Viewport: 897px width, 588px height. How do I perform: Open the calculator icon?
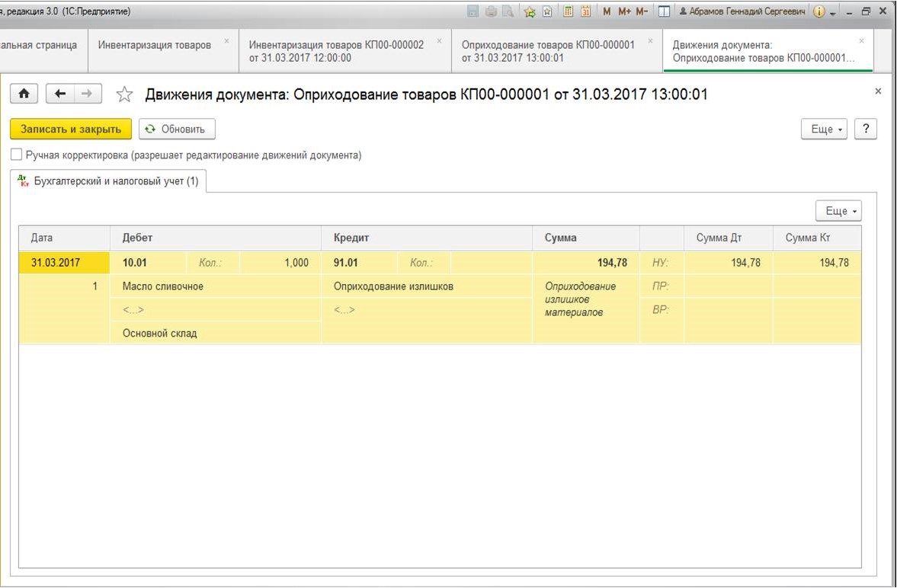pyautogui.click(x=568, y=11)
